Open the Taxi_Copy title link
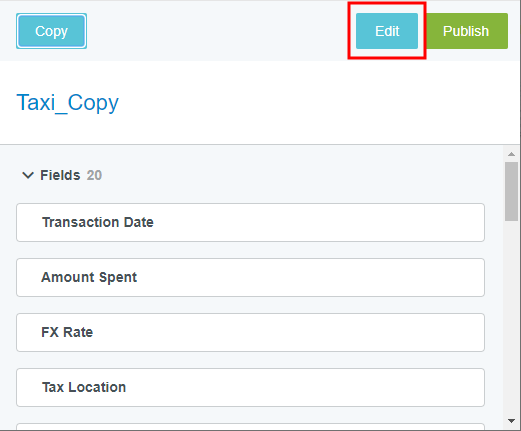This screenshot has height=431, width=521. click(68, 102)
